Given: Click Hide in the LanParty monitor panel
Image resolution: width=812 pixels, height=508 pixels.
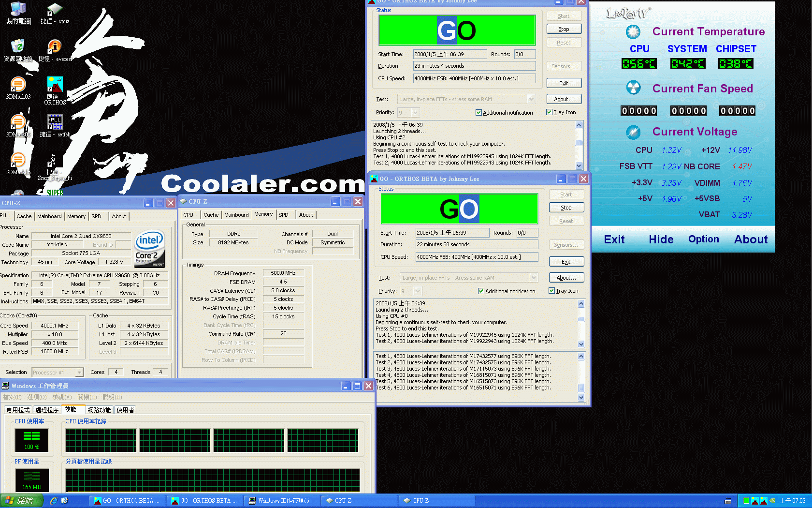Looking at the screenshot, I should pos(661,239).
